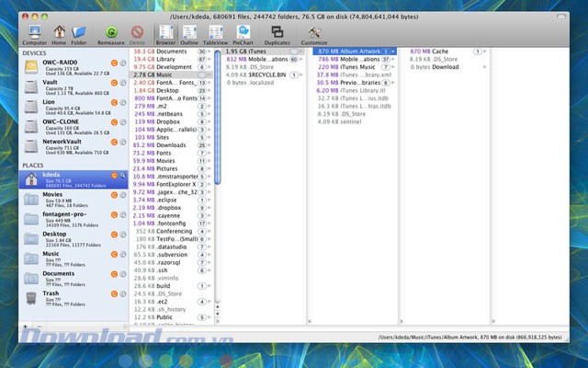588x368 pixels.
Task: Click orange refresh icon beside OWC-RAID0
Action: (x=115, y=63)
